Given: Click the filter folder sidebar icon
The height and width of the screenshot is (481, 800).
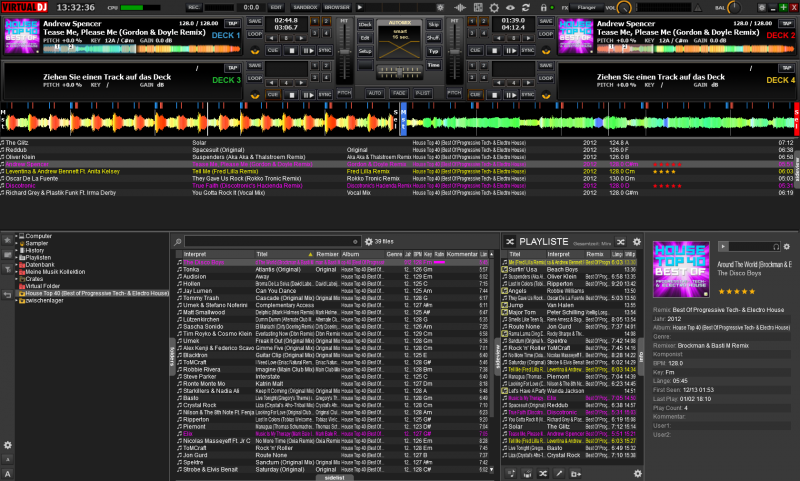Looking at the screenshot, I should tap(8, 269).
